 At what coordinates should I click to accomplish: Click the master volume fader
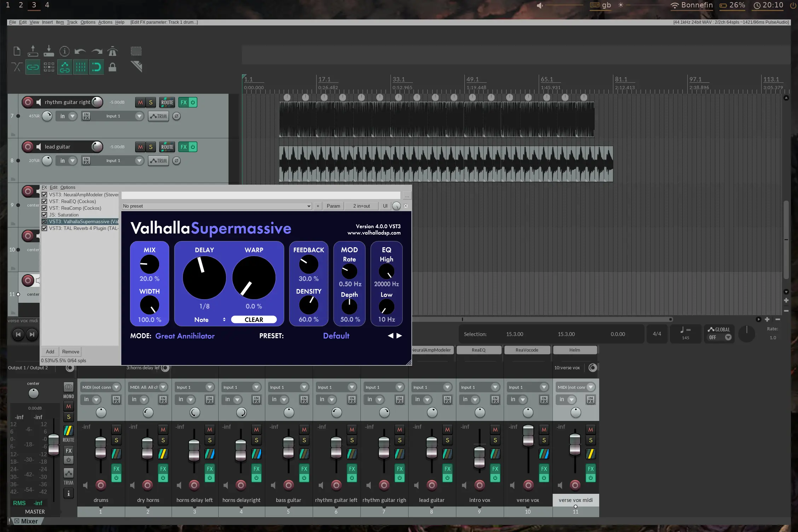pyautogui.click(x=53, y=444)
